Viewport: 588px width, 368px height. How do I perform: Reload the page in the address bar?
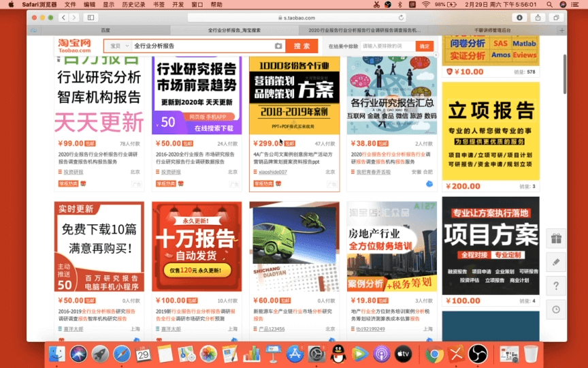pyautogui.click(x=401, y=18)
